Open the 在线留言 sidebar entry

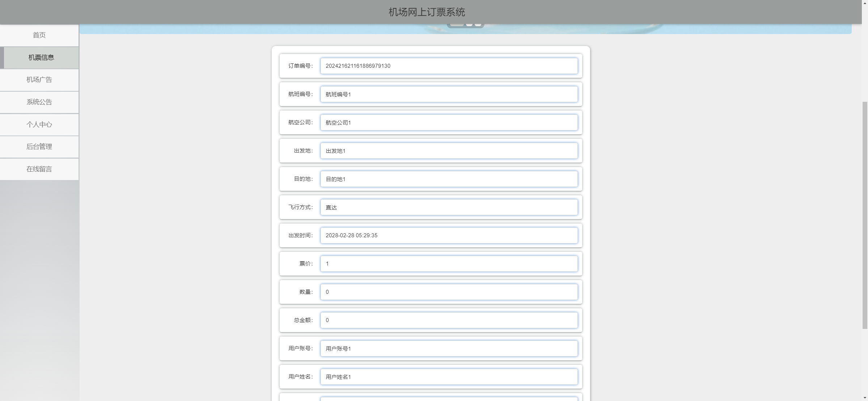39,169
